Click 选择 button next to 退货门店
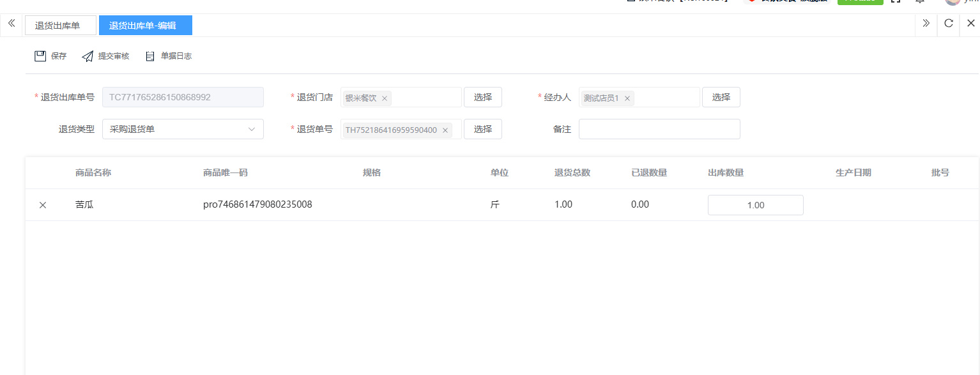Image resolution: width=980 pixels, height=375 pixels. (482, 97)
